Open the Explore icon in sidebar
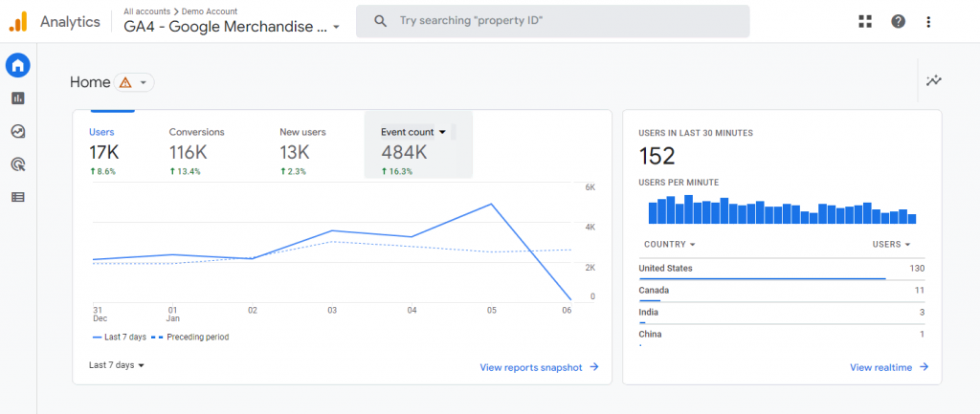 pyautogui.click(x=17, y=132)
